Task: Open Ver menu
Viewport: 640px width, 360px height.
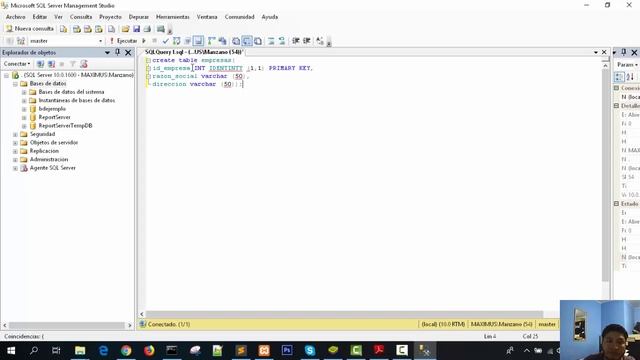Action: [x=58, y=17]
